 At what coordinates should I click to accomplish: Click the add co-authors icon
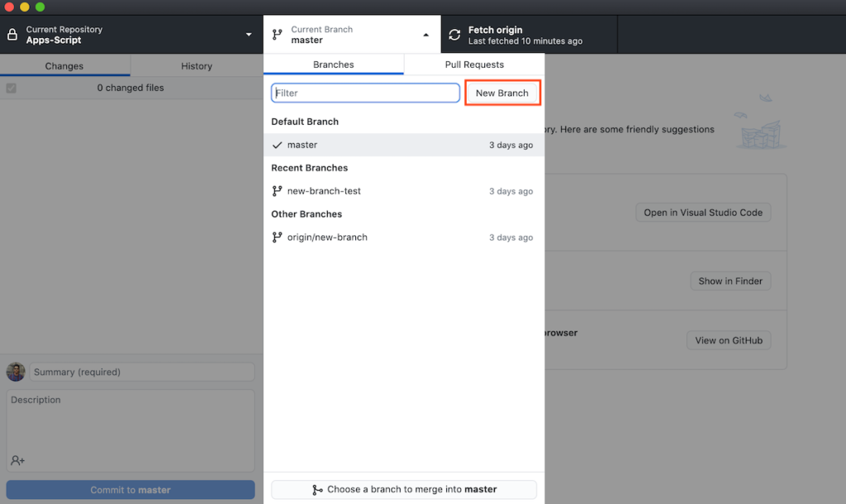(x=18, y=460)
